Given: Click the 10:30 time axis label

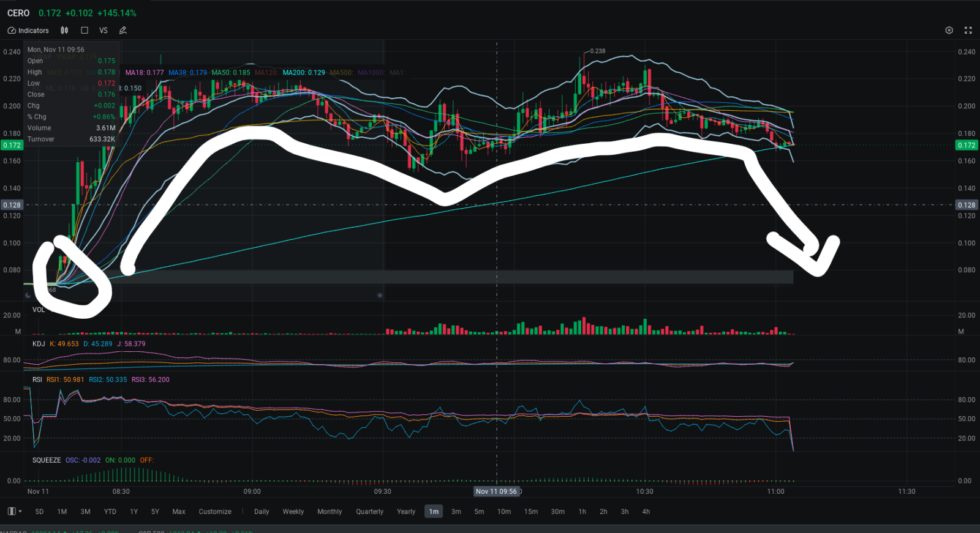Looking at the screenshot, I should (644, 491).
